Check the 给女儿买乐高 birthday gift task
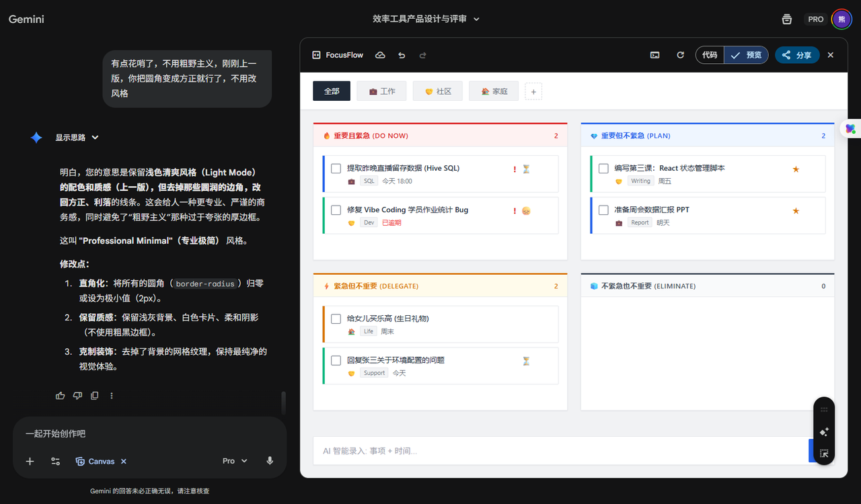 pos(336,319)
